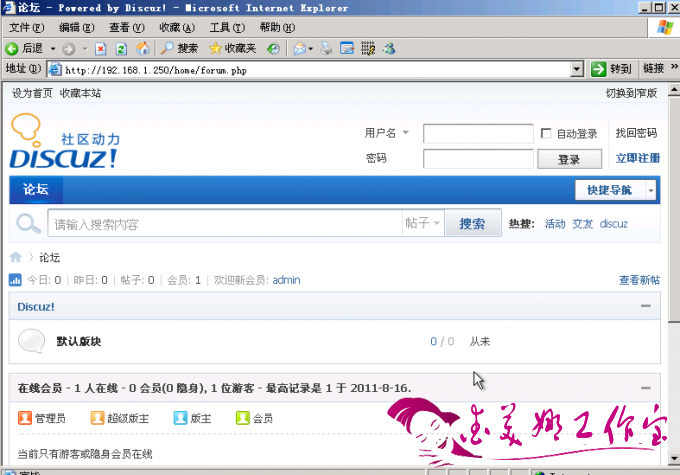Expand the 帖子 search type dropdown
Screen dimensions: 680x475
[423, 224]
